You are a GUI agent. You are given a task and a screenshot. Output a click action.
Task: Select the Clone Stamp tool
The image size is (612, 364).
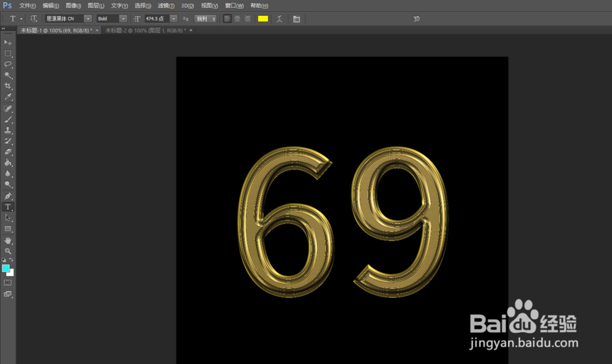click(x=8, y=130)
